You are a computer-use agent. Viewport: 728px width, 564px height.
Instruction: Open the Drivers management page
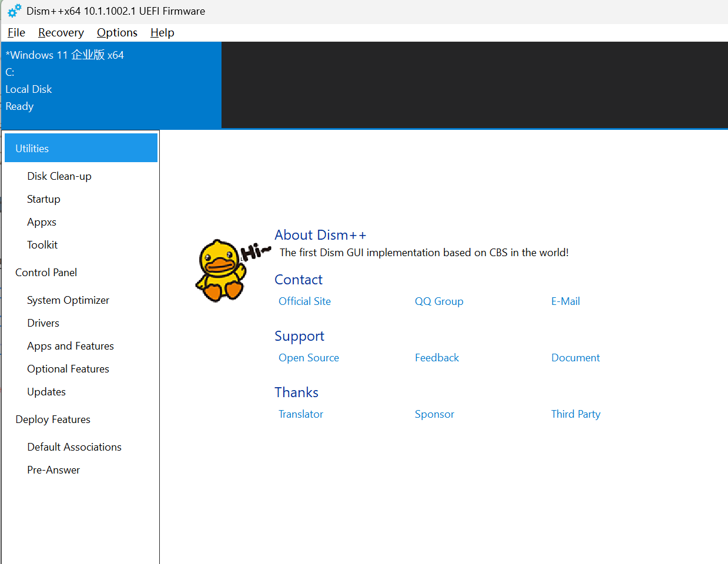[43, 323]
